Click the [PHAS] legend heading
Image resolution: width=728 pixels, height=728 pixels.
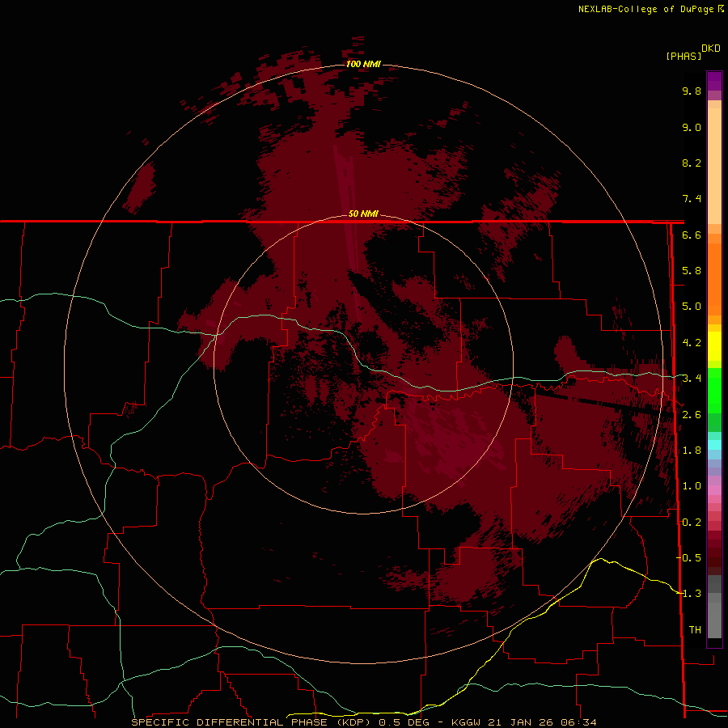[x=684, y=57]
